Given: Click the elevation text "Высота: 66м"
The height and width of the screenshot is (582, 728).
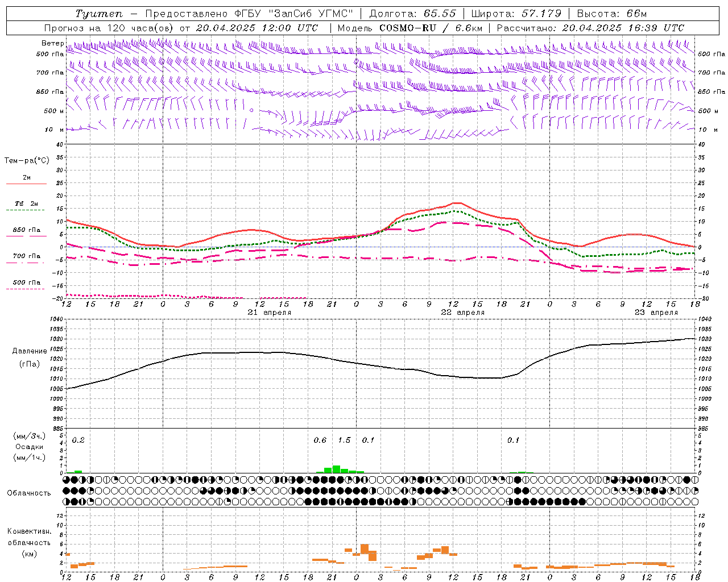Looking at the screenshot, I should point(612,14).
